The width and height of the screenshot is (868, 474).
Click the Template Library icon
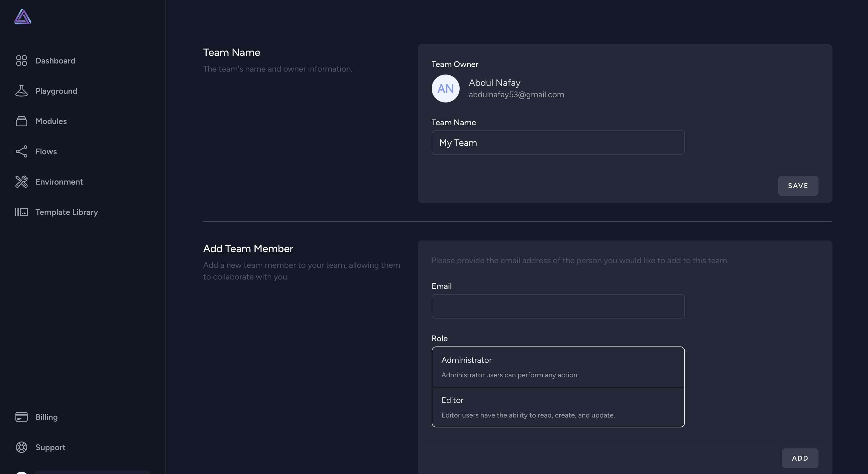coord(21,212)
